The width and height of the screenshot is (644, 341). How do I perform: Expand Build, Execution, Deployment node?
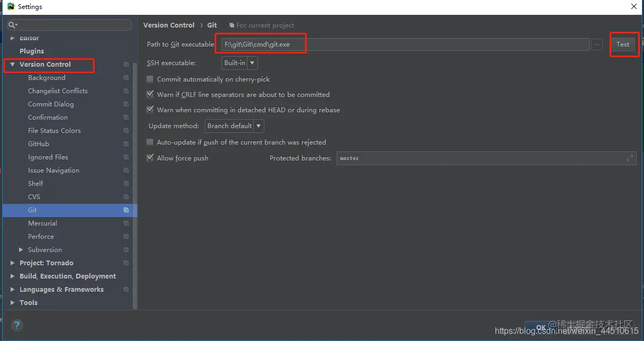click(x=13, y=276)
